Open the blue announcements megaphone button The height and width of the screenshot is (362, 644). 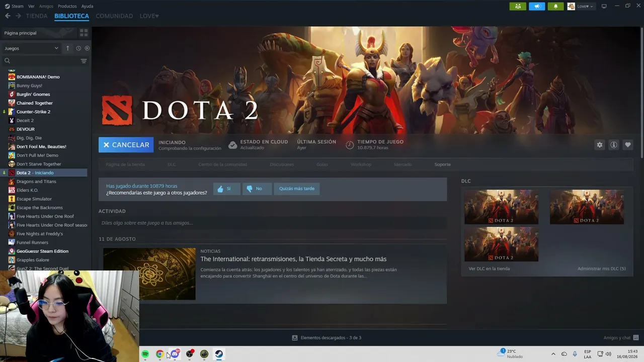[x=537, y=6]
